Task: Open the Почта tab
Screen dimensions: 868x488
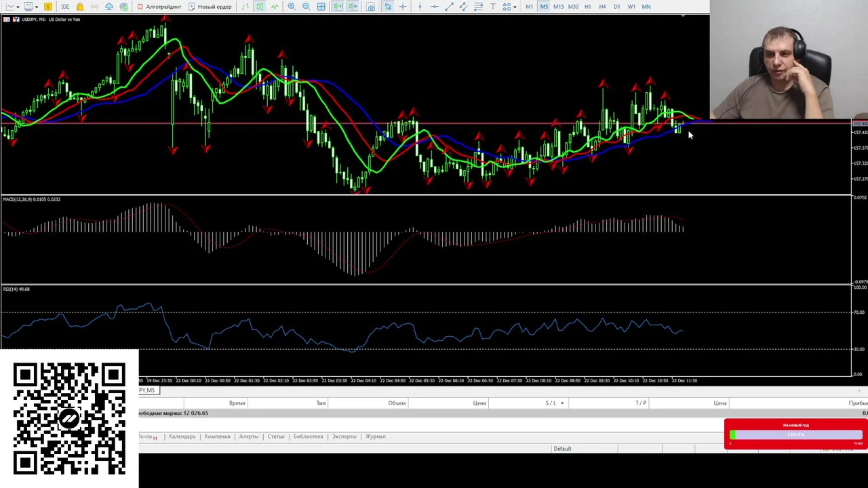Action: [147, 436]
